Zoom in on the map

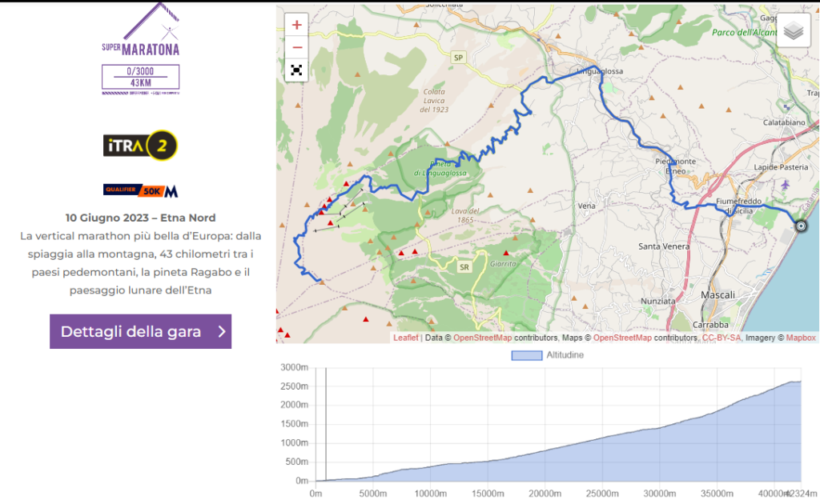[x=296, y=25]
